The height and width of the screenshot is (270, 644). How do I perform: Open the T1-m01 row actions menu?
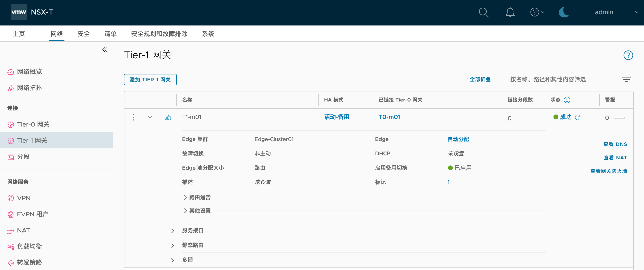(133, 117)
